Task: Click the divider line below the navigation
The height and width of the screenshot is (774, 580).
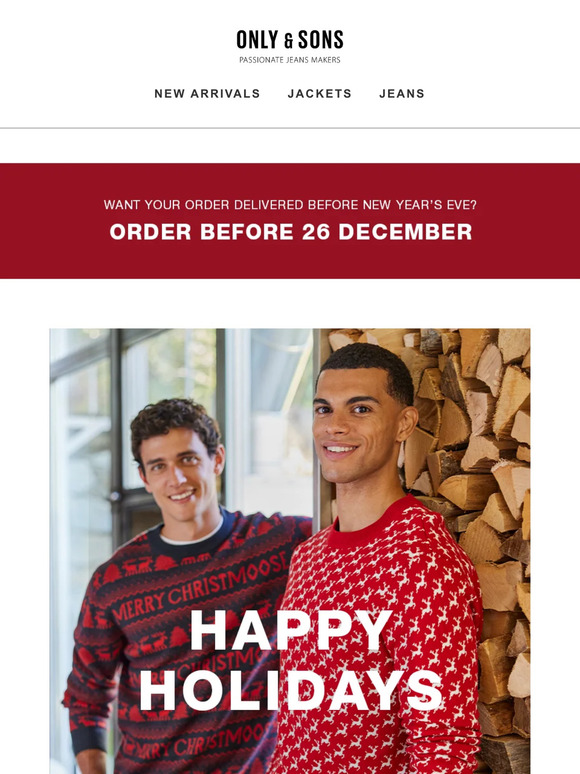Action: pyautogui.click(x=290, y=128)
